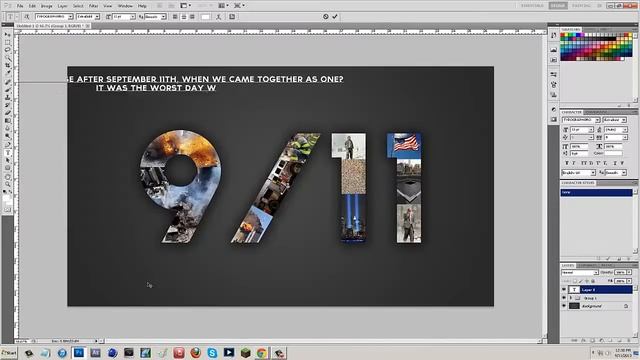Screen dimensions: 640x360
Task: Click the left align text icon
Action: [x=175, y=17]
